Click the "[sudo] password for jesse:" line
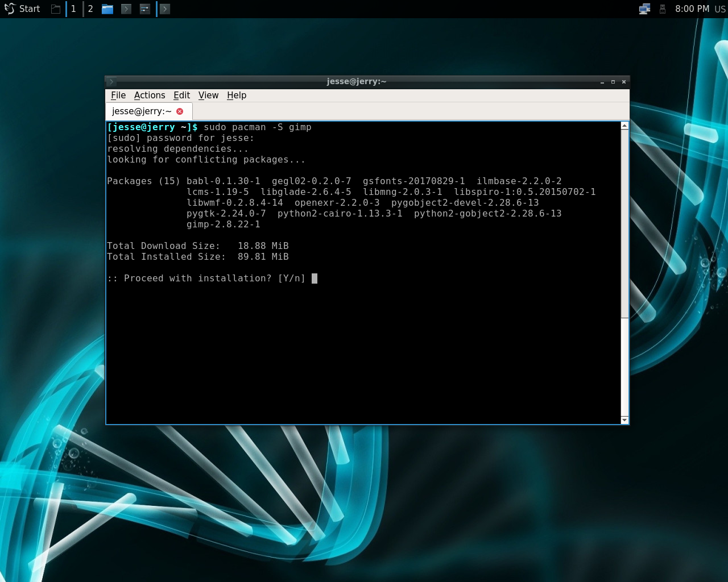 coord(181,138)
